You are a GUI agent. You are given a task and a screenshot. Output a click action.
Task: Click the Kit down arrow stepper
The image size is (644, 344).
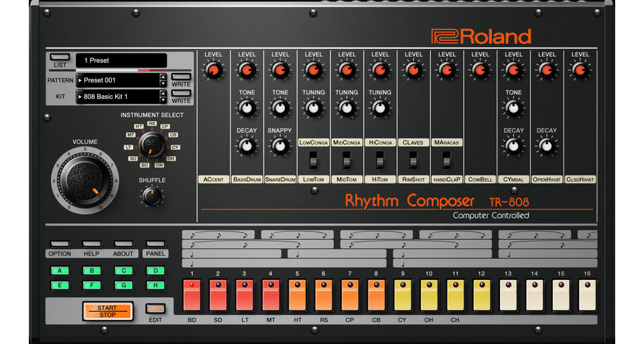click(x=163, y=100)
